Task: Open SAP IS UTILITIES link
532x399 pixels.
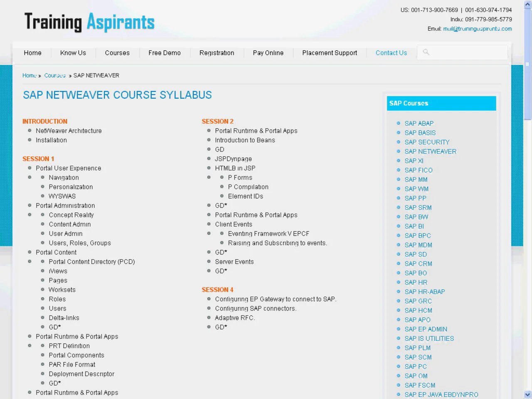Action: click(x=429, y=338)
